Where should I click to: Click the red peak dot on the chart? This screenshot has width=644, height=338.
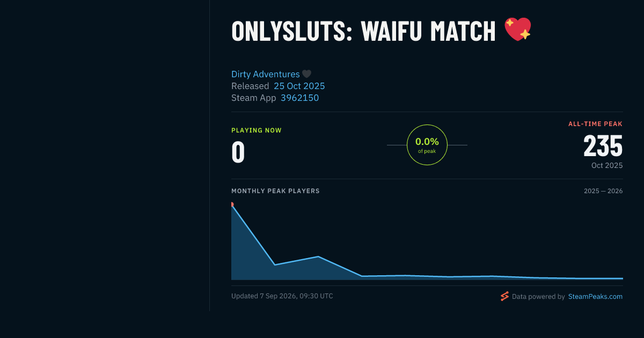(x=231, y=204)
